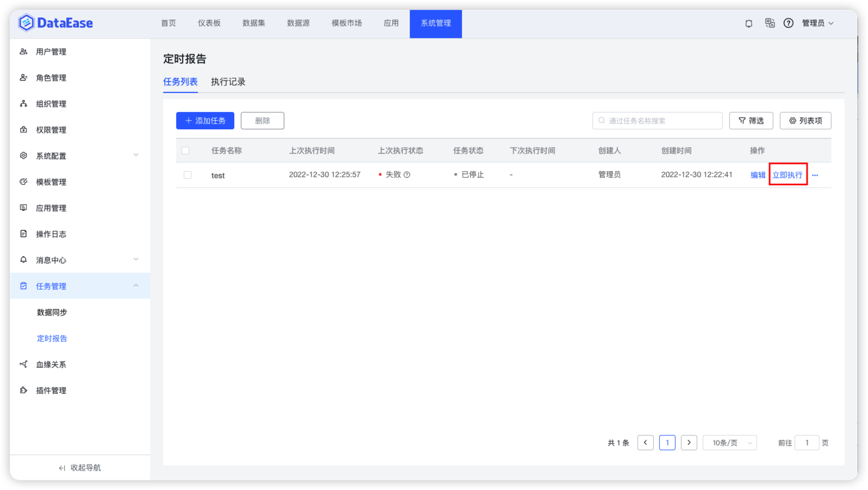
Task: Focus the 前往 page jump input
Action: pos(807,443)
